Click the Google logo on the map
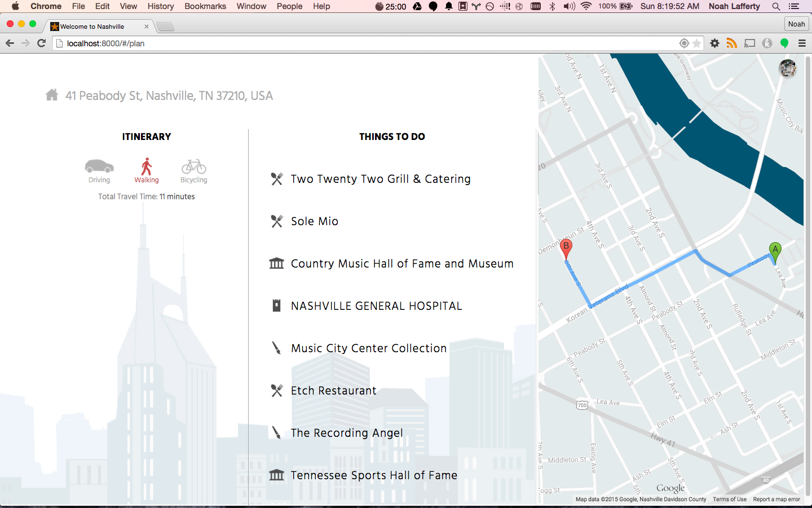Screen dimensions: 812x508 pyautogui.click(x=670, y=488)
